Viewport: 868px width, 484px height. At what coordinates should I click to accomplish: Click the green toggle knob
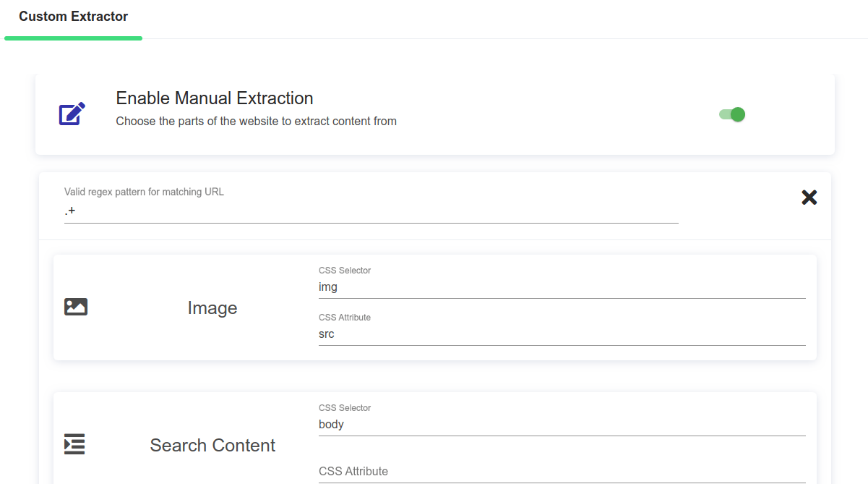[737, 114]
